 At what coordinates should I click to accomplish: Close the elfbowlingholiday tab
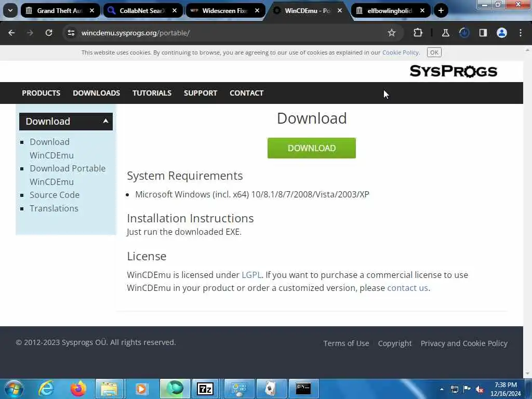pyautogui.click(x=422, y=10)
